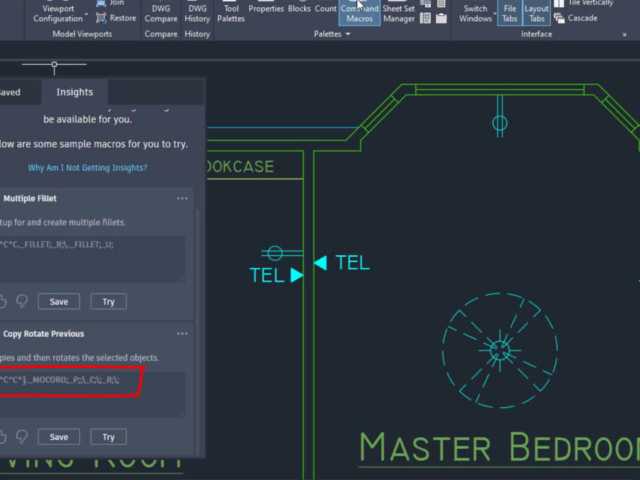
Task: Open Multiple Fillet more options menu
Action: coord(182,199)
